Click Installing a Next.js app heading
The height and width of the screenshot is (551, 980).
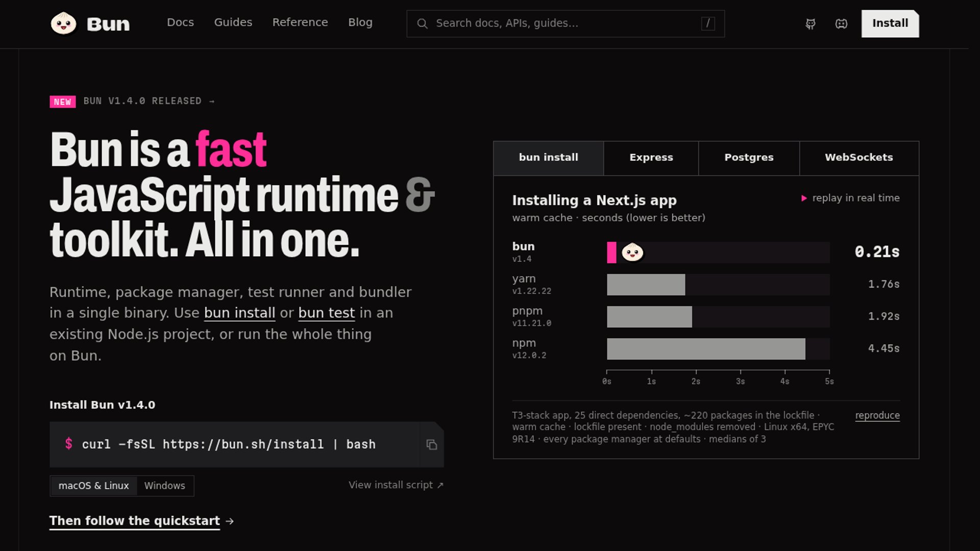[594, 201]
